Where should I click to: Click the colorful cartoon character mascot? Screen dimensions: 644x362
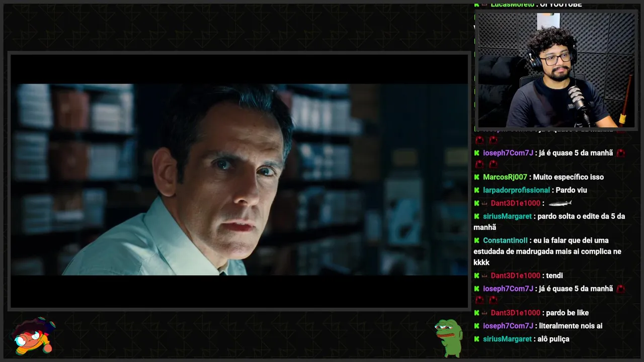[x=34, y=336]
